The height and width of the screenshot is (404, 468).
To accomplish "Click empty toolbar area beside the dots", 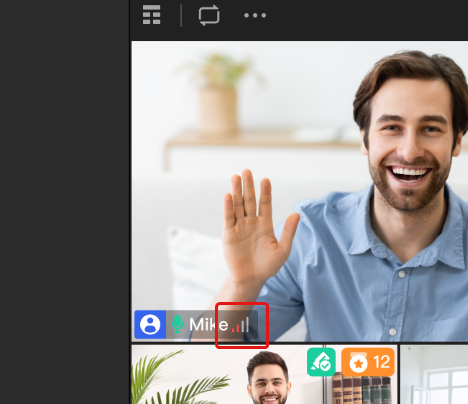I will coord(367,15).
